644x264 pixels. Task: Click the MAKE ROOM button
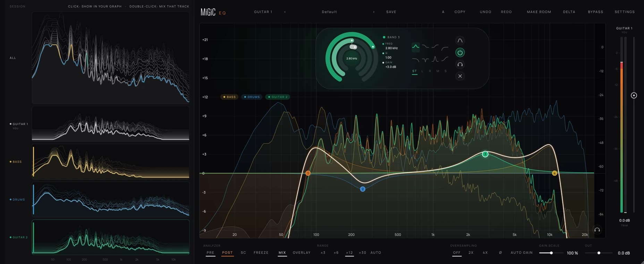(x=539, y=12)
